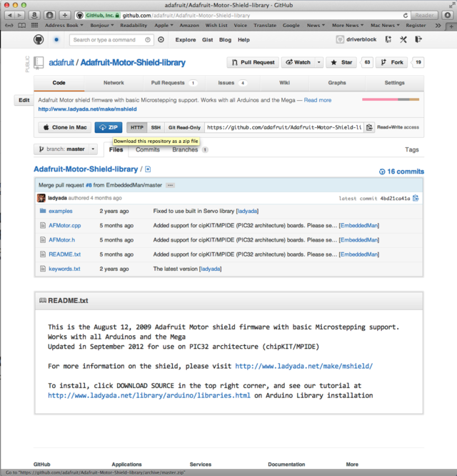Click the repository book icon
The width and height of the screenshot is (457, 476).
click(39, 63)
